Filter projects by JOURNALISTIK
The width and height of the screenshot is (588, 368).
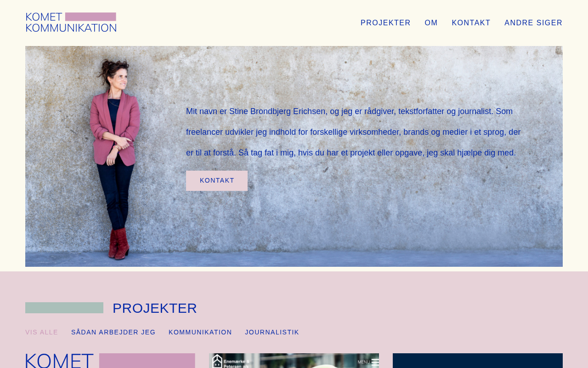[272, 332]
